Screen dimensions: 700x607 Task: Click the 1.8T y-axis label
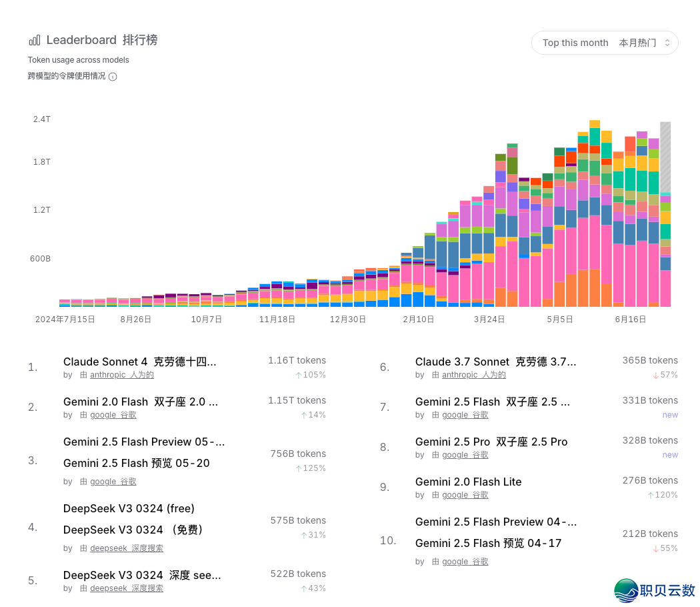pyautogui.click(x=41, y=161)
